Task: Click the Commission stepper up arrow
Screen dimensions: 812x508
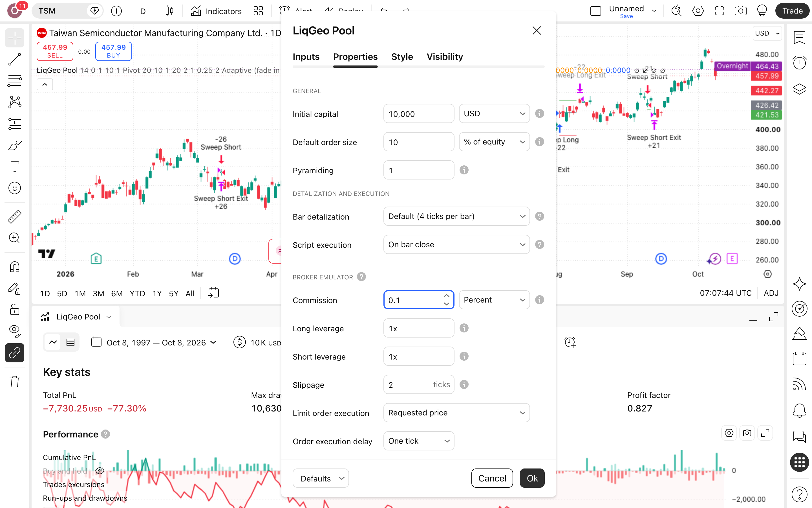Action: click(447, 296)
